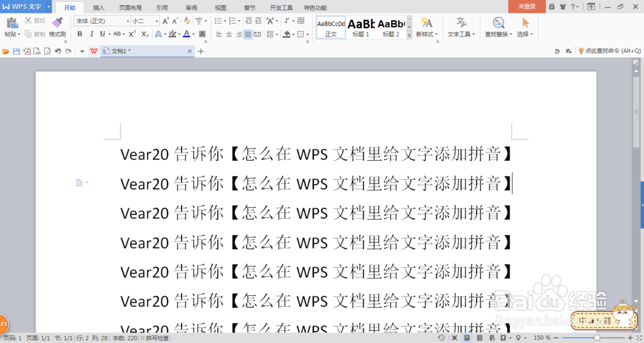This screenshot has height=343, width=644.
Task: Click the print icon in quick toolbar
Action: point(37,51)
